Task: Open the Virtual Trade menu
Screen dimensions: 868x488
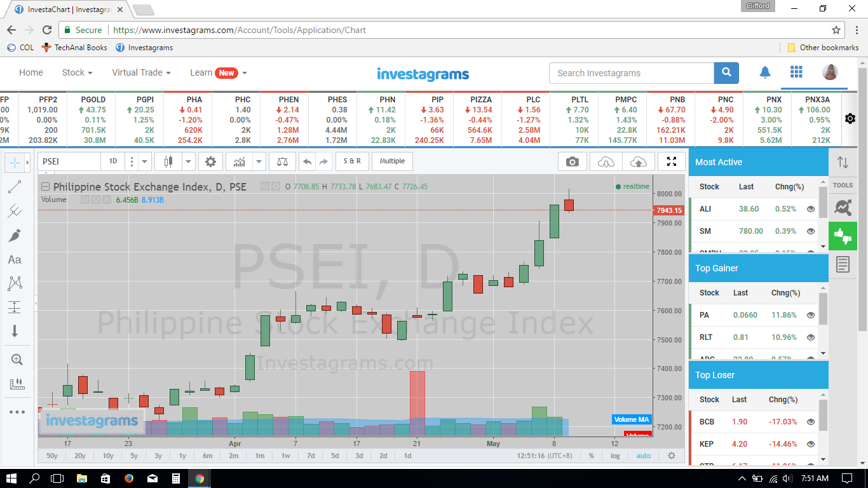Action: (137, 72)
